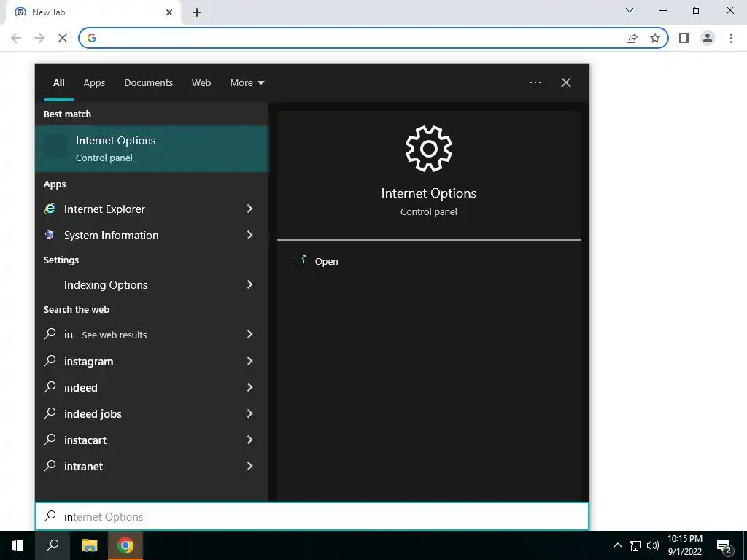The width and height of the screenshot is (747, 560).
Task: Expand the intranet suggestion arrow
Action: [x=249, y=466]
